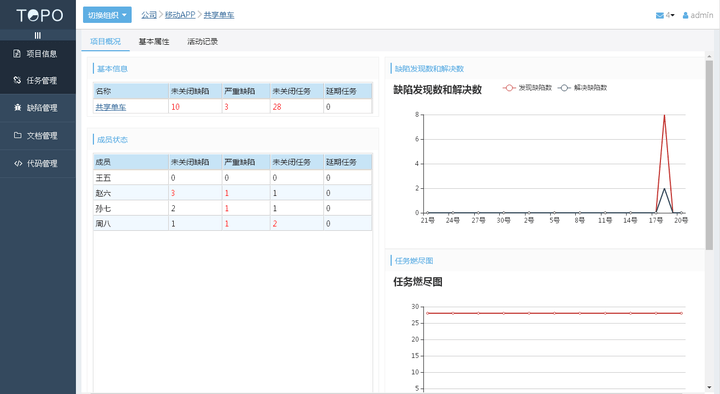Click the red burndown line at 28
The height and width of the screenshot is (394, 720).
click(554, 313)
